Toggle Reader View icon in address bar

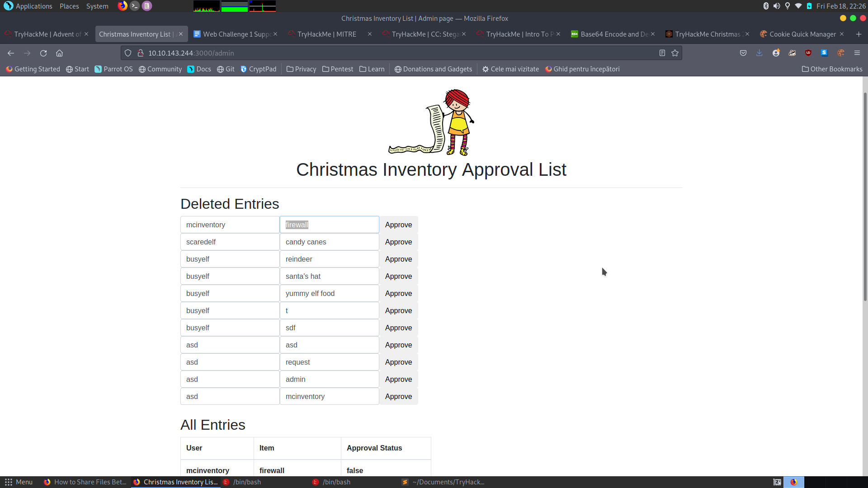[x=662, y=53]
